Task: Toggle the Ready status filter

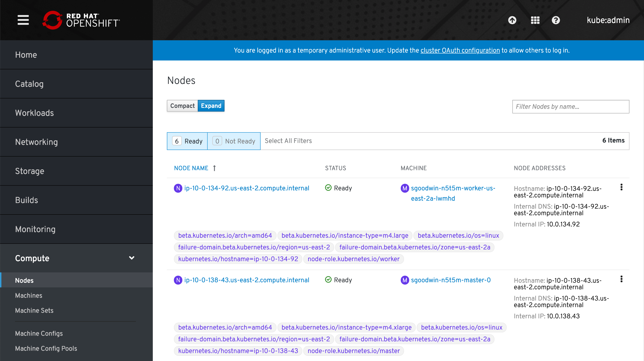Action: tap(187, 141)
